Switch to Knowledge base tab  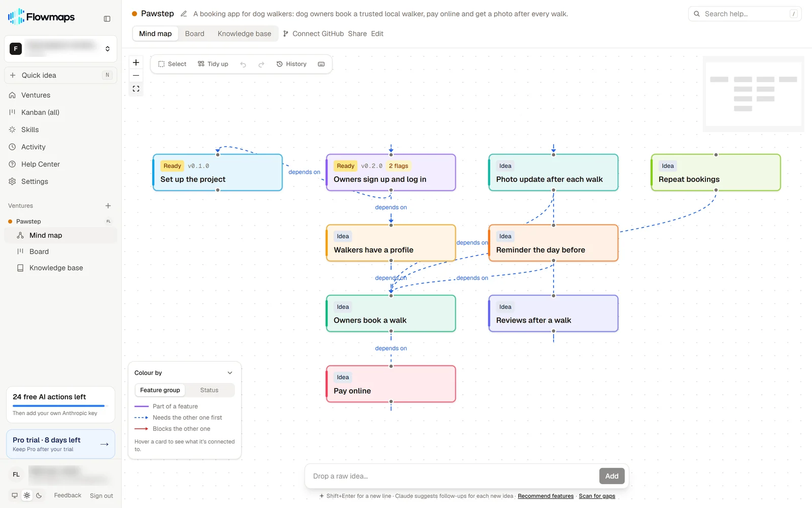click(x=244, y=34)
